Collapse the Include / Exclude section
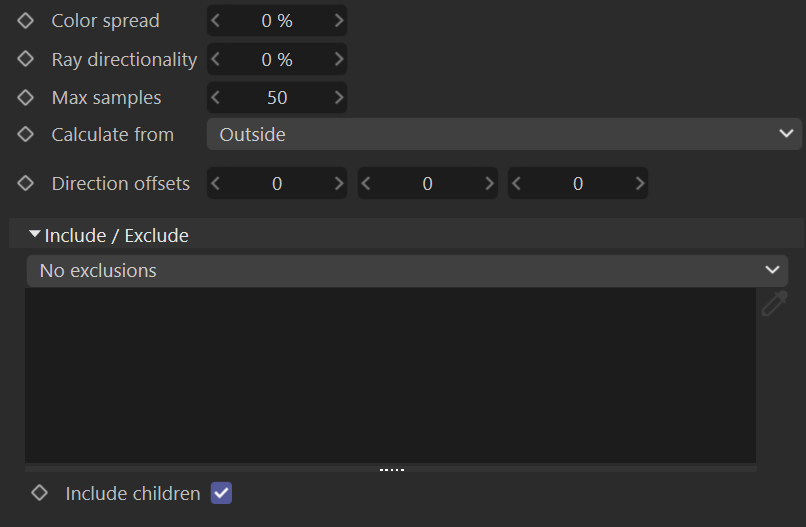 [34, 234]
